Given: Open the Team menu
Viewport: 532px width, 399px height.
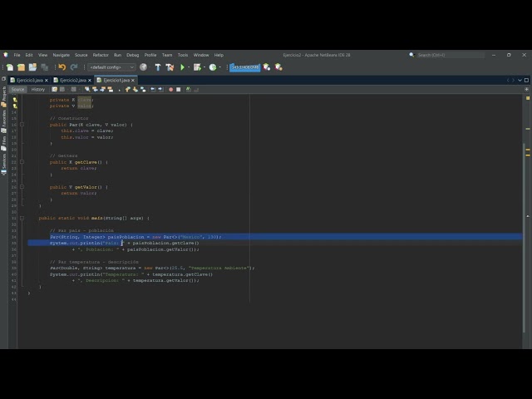Looking at the screenshot, I should click(167, 55).
